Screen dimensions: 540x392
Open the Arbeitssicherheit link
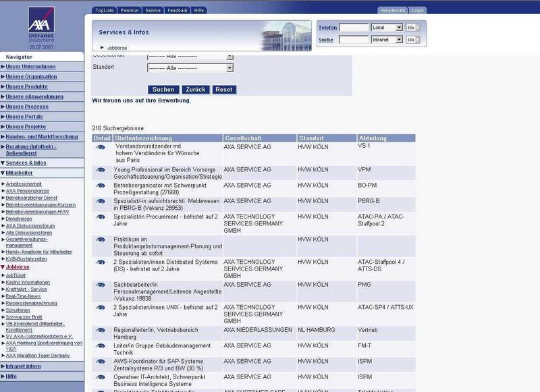[x=24, y=184]
